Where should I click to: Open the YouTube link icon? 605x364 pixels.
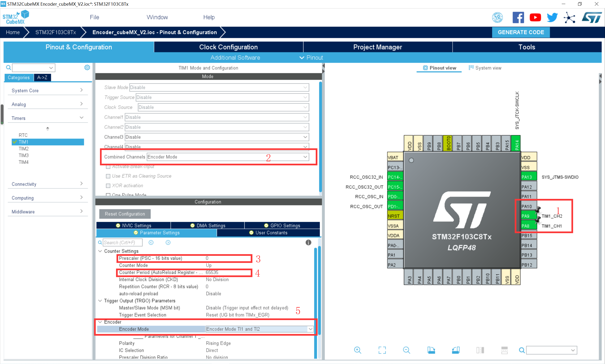click(535, 17)
